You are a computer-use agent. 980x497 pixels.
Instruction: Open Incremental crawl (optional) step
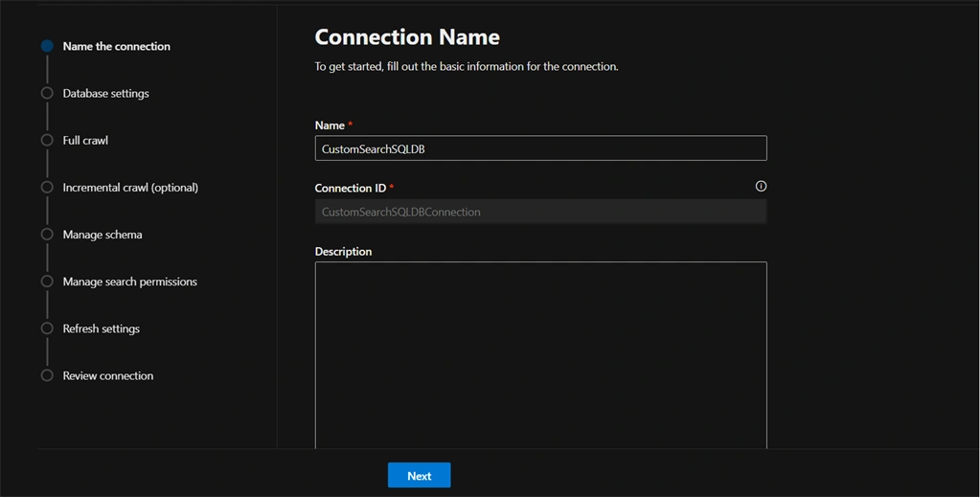coord(130,188)
